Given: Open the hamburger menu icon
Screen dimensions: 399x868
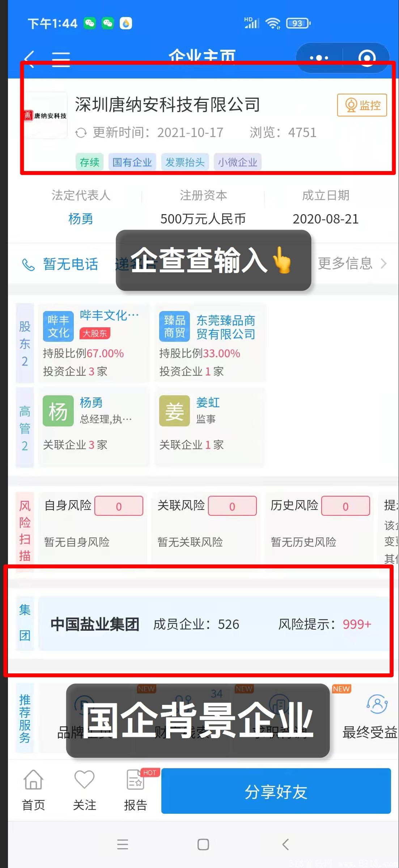Looking at the screenshot, I should [61, 59].
